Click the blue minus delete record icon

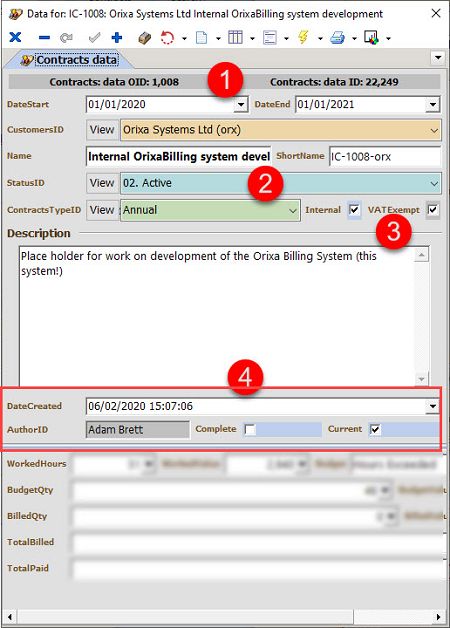(x=44, y=38)
